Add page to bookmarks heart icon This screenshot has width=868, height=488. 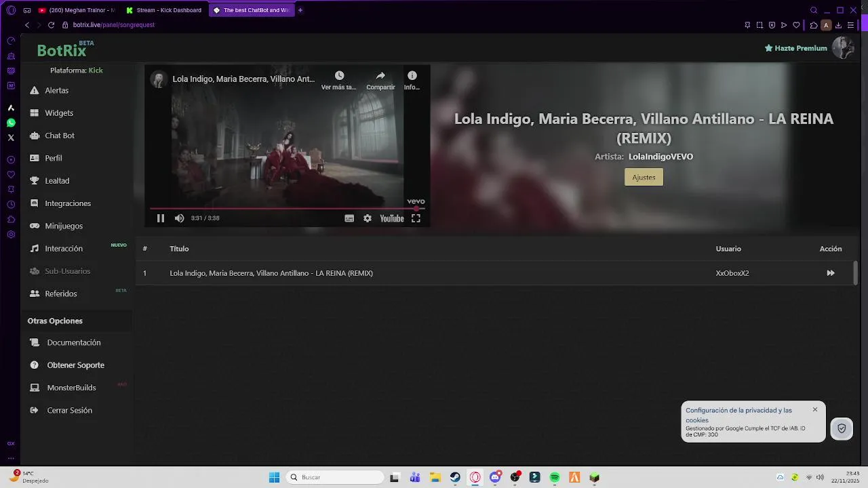coord(796,25)
